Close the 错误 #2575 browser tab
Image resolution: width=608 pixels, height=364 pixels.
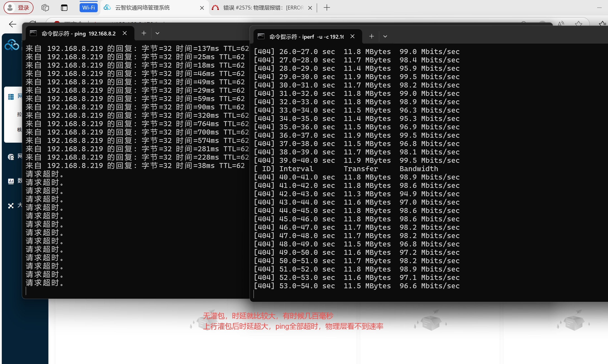310,8
